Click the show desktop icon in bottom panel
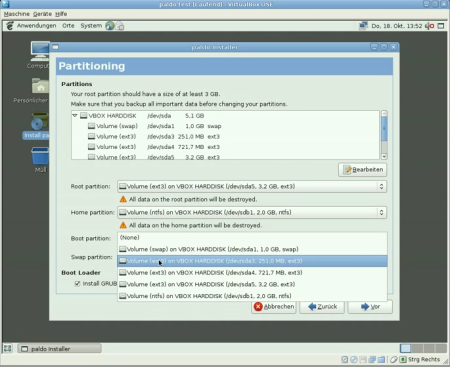The width and height of the screenshot is (450, 367). (x=7, y=349)
